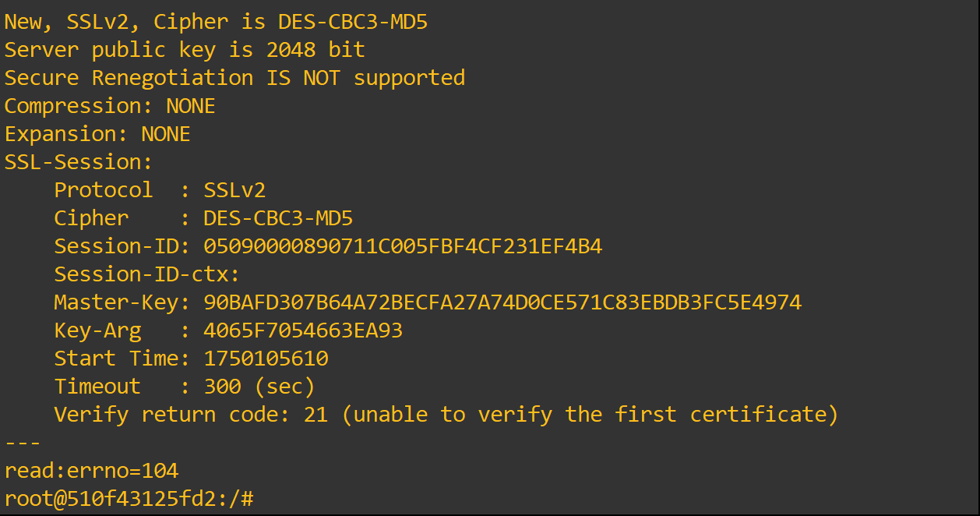Image resolution: width=980 pixels, height=516 pixels.
Task: Click the Timeout value 300
Action: (222, 387)
